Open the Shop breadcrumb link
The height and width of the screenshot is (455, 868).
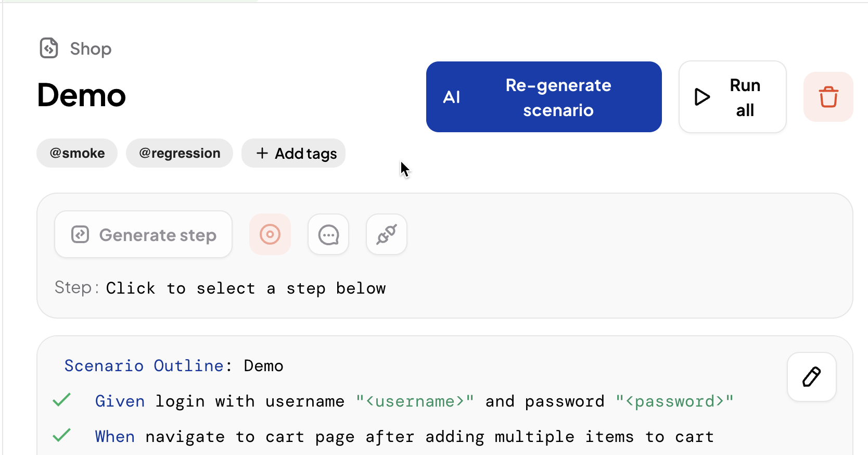[x=91, y=49]
